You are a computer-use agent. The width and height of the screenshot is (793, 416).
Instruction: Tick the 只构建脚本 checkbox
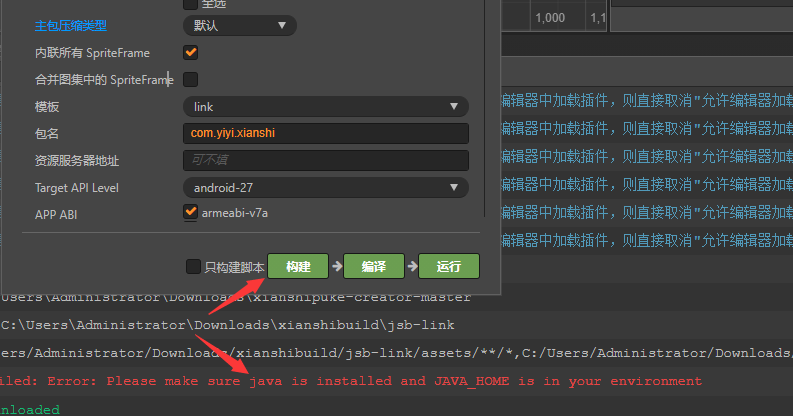coord(193,266)
